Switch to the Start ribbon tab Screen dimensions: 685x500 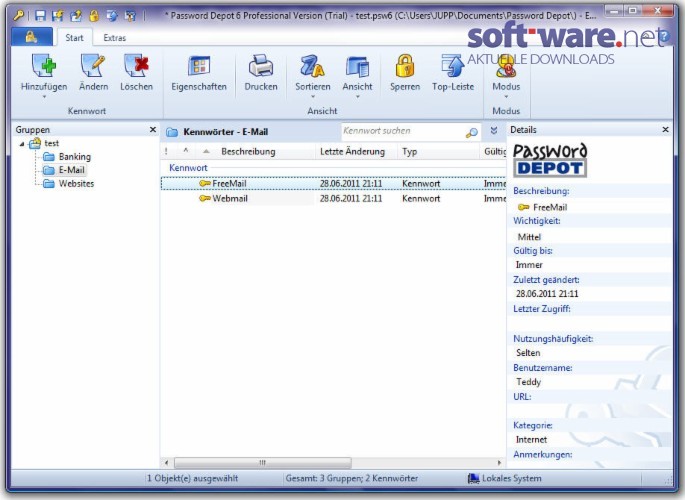(74, 38)
